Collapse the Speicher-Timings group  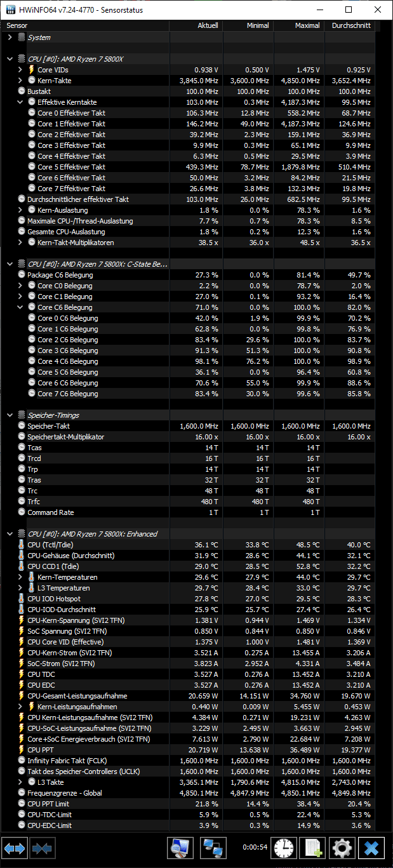10,415
